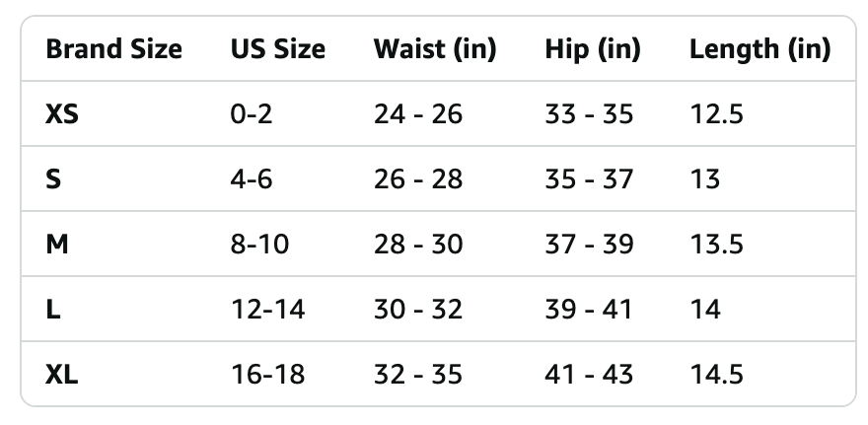Click the 35 - 37 hip value
This screenshot has width=868, height=425.
[589, 179]
